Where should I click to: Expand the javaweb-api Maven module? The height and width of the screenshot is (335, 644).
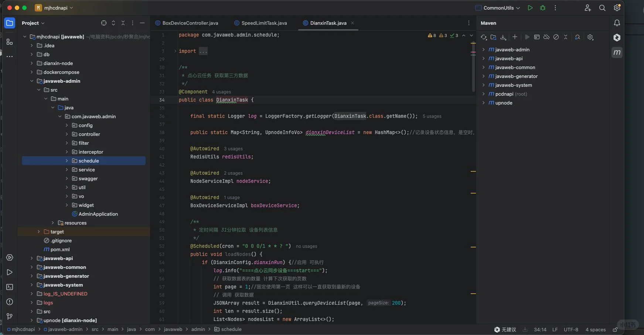tap(483, 58)
